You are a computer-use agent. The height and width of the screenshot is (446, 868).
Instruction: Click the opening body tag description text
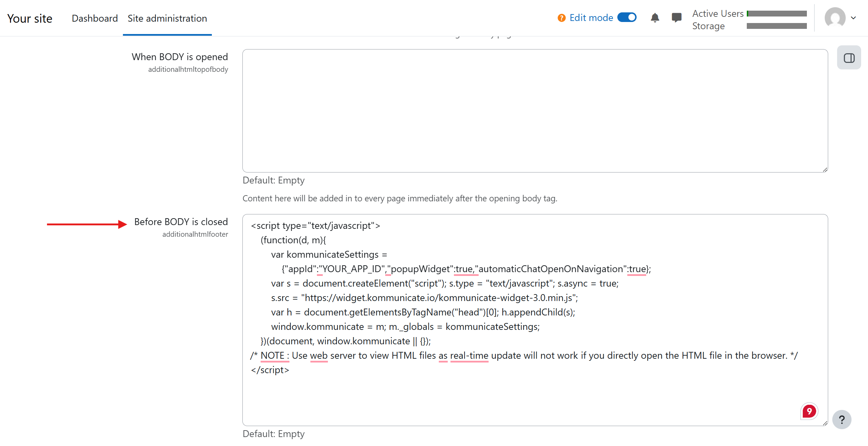pyautogui.click(x=400, y=199)
